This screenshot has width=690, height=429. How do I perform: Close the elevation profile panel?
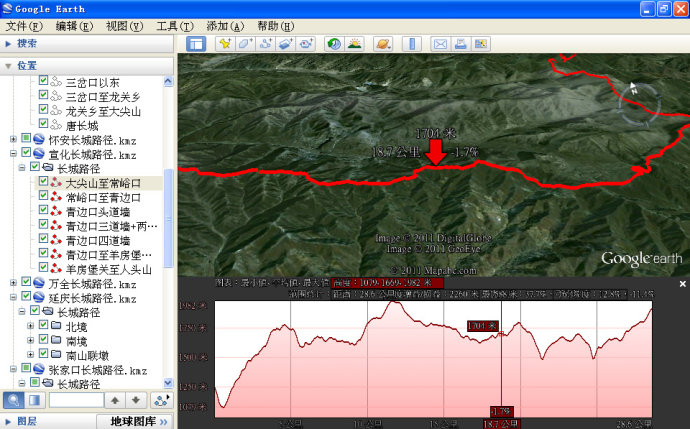tap(683, 284)
